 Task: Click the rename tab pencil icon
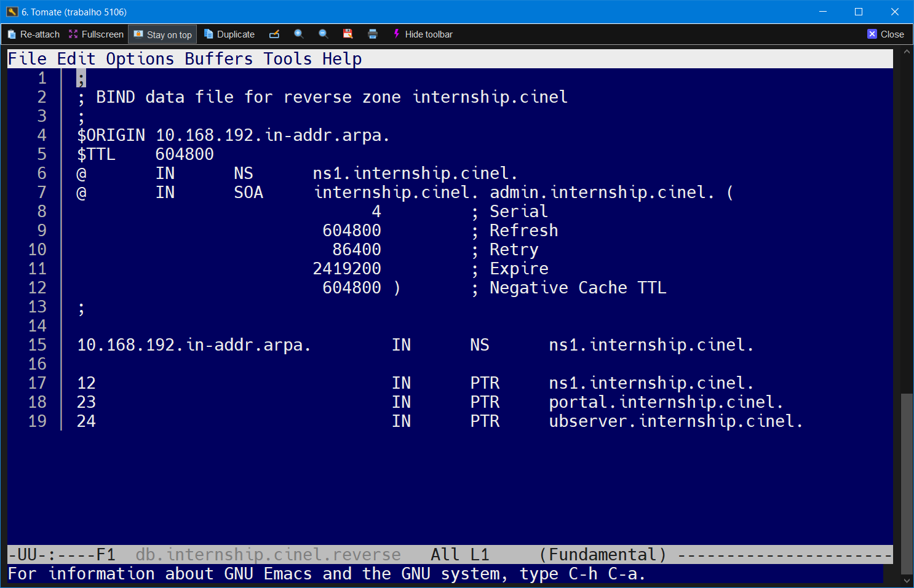click(x=274, y=34)
